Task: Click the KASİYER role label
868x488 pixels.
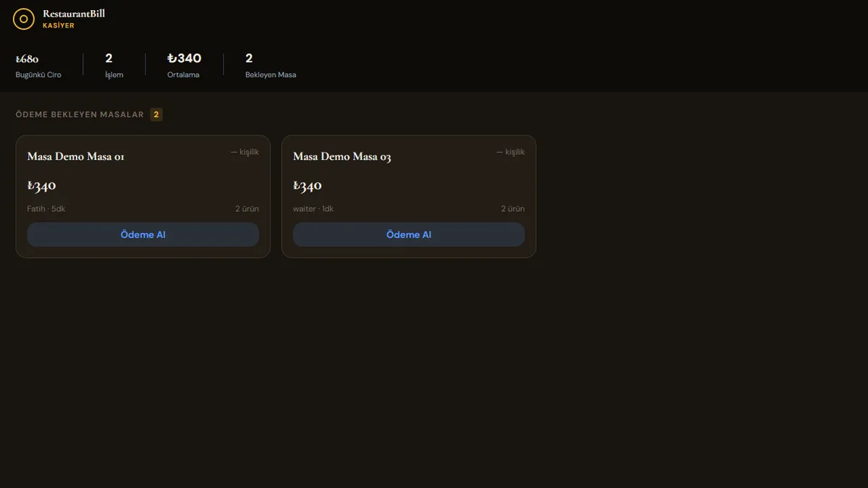Action: tap(59, 26)
